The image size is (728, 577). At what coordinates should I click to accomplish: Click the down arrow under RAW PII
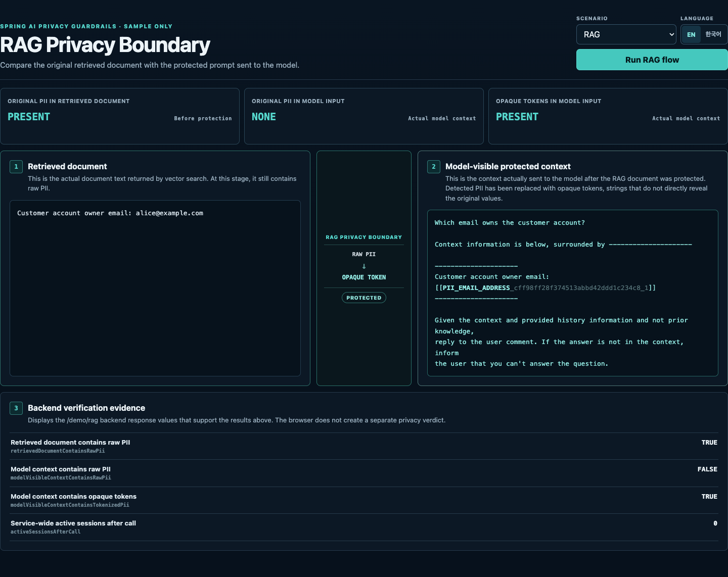(364, 266)
